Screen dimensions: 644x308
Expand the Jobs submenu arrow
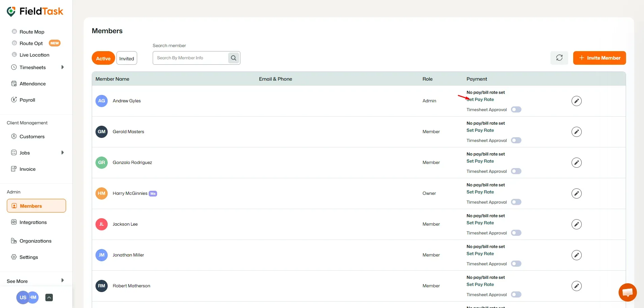click(62, 152)
